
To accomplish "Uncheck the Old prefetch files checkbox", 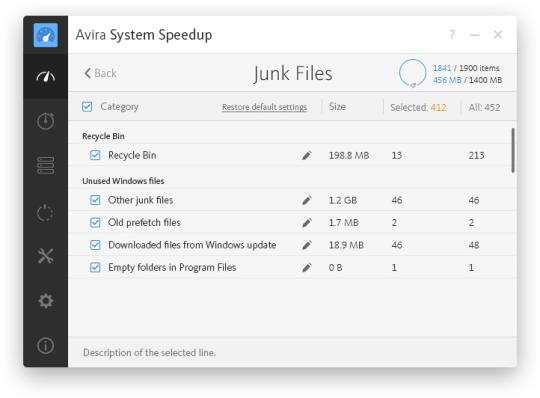I will (x=95, y=222).
